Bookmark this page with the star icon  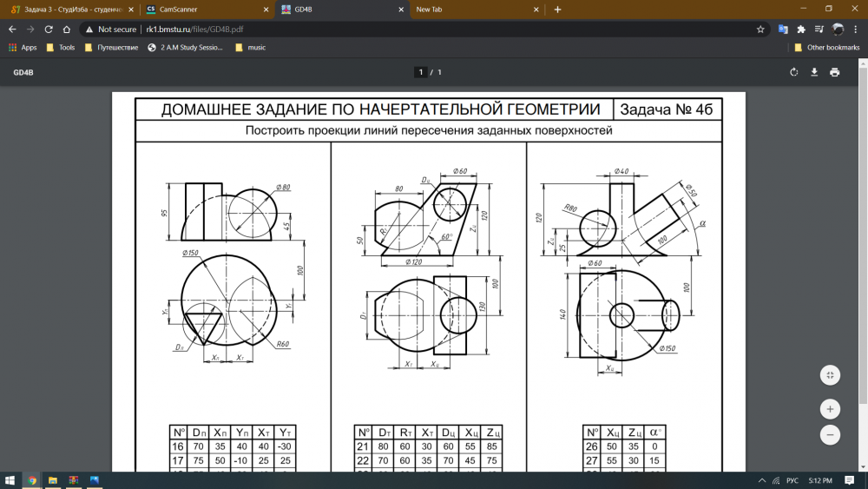pyautogui.click(x=760, y=29)
